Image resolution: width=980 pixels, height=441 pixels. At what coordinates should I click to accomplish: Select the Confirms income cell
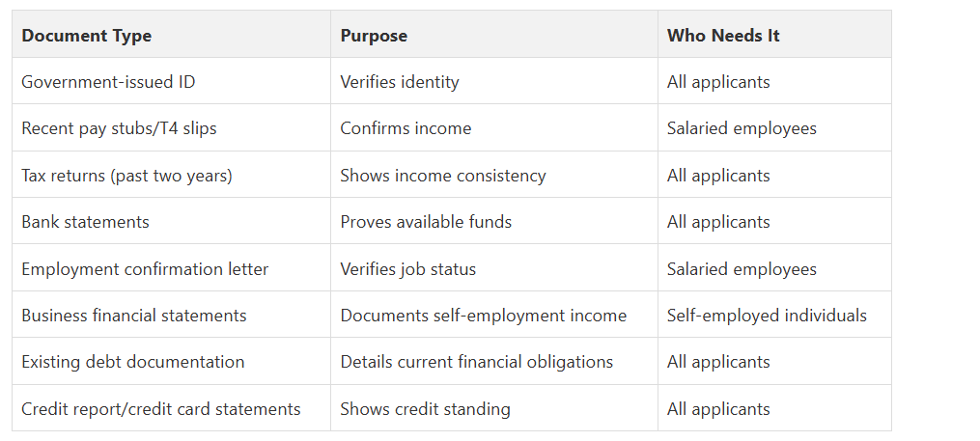(x=406, y=128)
